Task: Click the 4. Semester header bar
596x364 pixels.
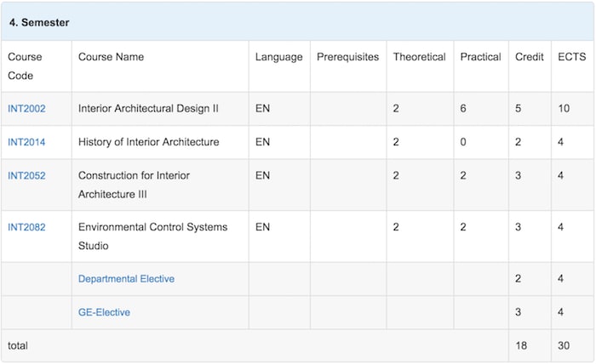Action: click(x=298, y=22)
